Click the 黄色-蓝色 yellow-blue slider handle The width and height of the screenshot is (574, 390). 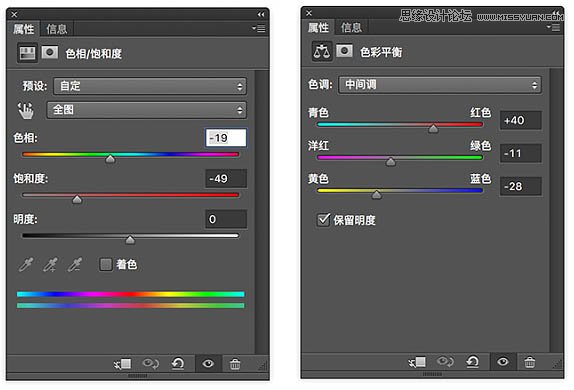376,194
